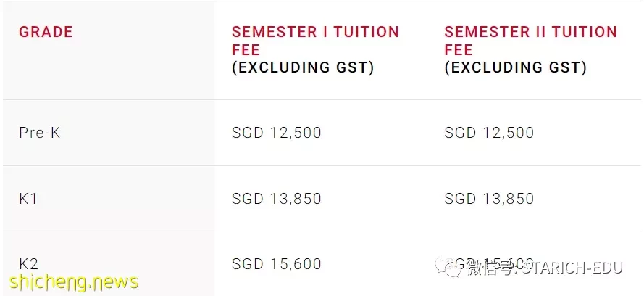
Task: Click K2 Semester I fee SGD 15,600
Action: point(277,264)
